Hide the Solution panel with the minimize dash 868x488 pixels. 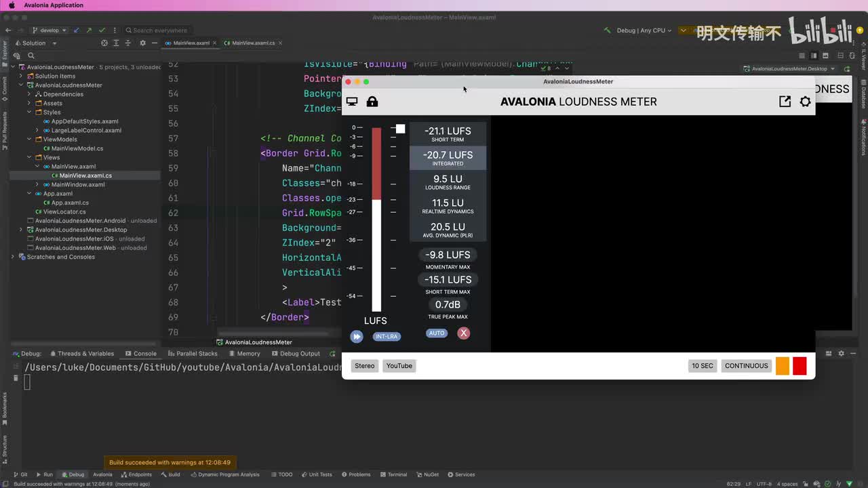(155, 43)
